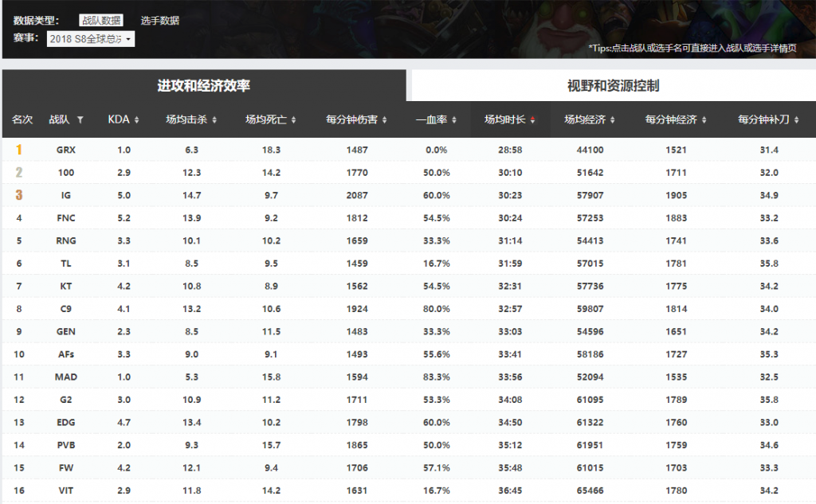Open team GRX details
This screenshot has width=816, height=504.
(66, 150)
